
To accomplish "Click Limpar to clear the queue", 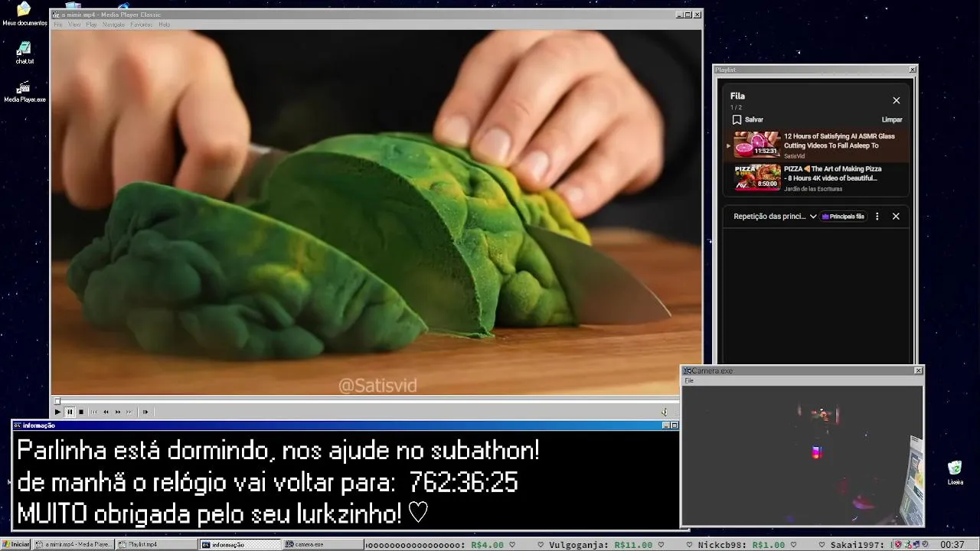I will pos(892,119).
